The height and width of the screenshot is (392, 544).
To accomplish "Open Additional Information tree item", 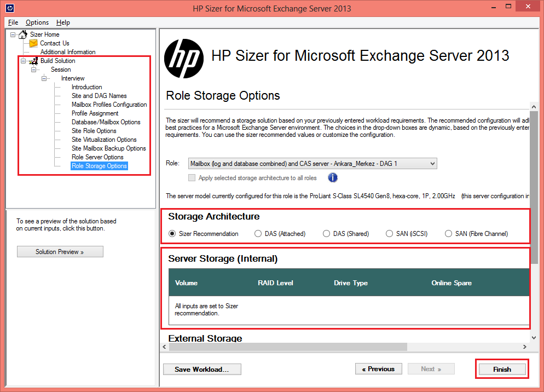I will 68,52.
